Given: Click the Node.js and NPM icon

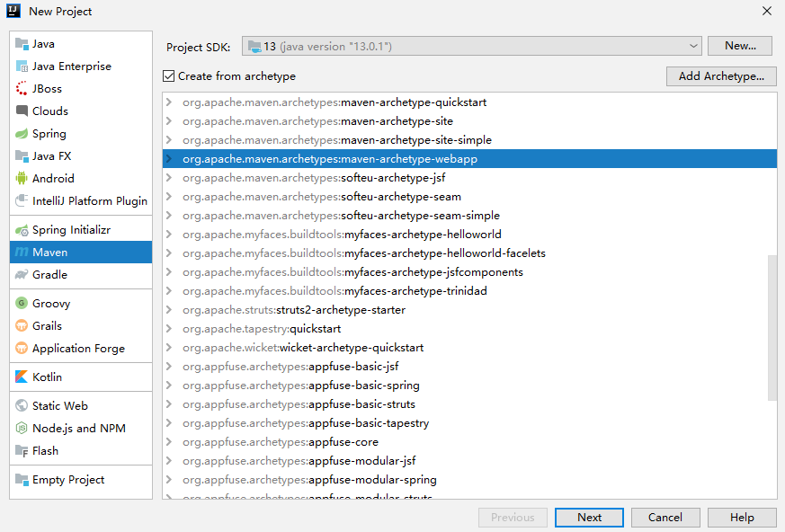Looking at the screenshot, I should (22, 429).
